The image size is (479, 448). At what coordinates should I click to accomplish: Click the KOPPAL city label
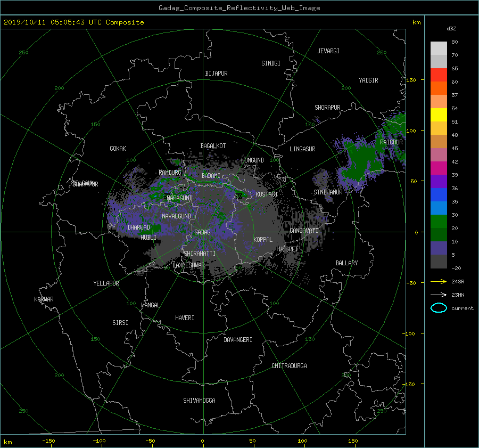[x=263, y=239]
